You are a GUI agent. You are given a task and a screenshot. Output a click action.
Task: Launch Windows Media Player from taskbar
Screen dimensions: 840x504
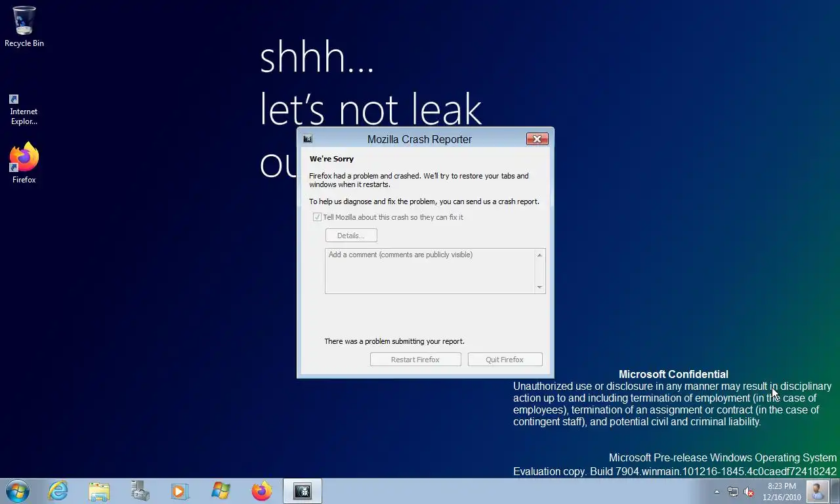180,491
